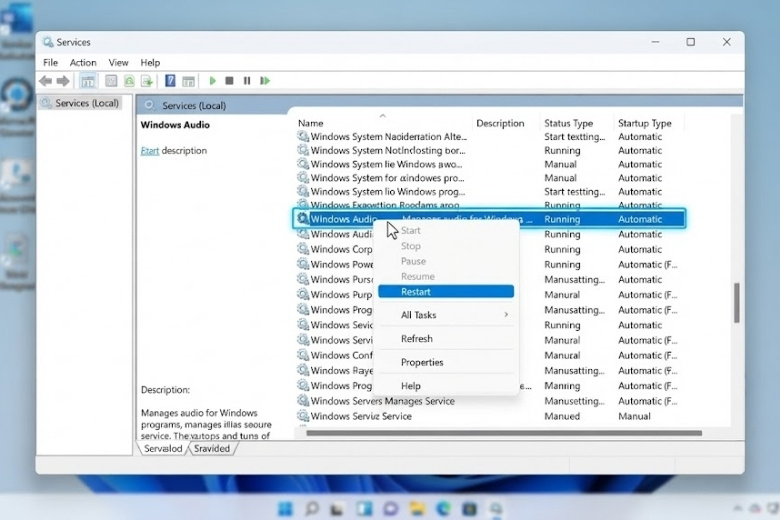
Task: Click the Services app icon in title bar
Action: coord(48,42)
